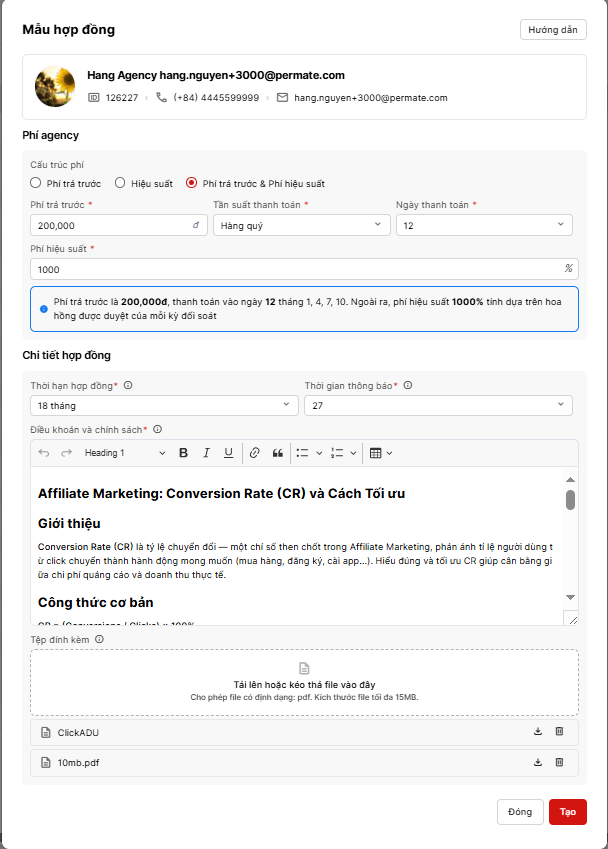Choose the 'Hiệu suất' fee structure
Screen dimensions: 608x849
[x=121, y=184]
